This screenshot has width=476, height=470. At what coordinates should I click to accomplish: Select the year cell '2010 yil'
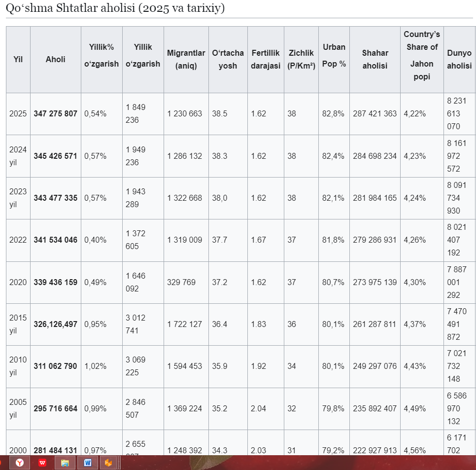click(x=18, y=366)
